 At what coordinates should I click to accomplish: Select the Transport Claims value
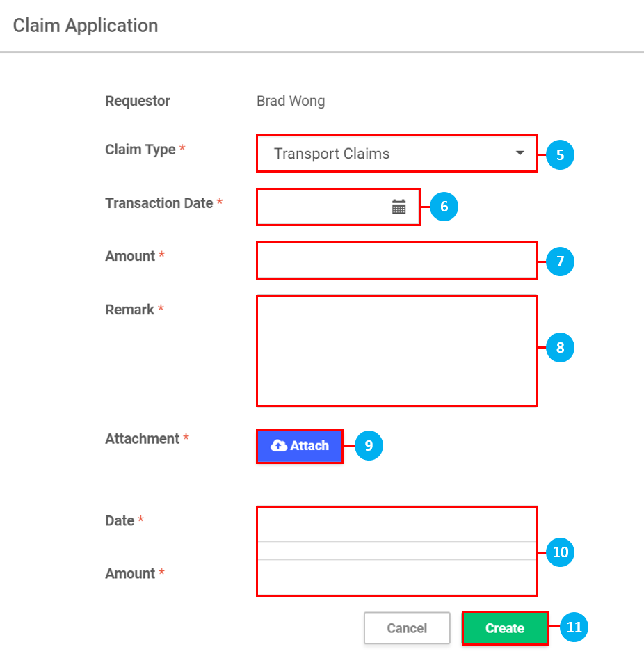click(x=334, y=154)
